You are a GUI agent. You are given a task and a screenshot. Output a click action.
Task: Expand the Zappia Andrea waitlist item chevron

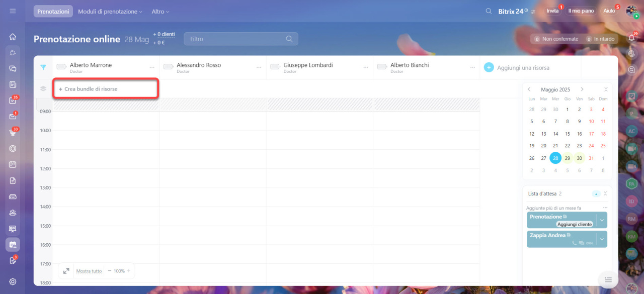click(602, 239)
